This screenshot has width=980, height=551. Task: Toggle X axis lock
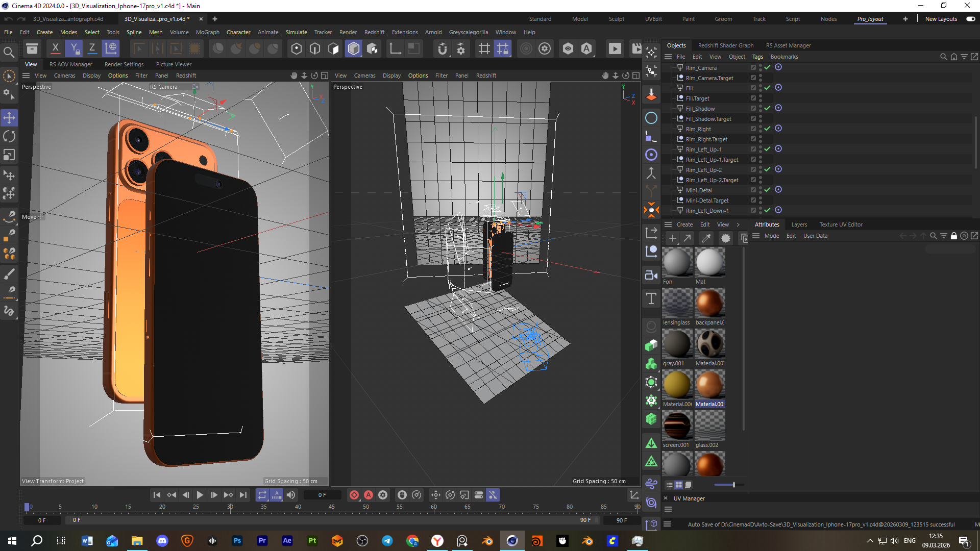click(55, 48)
